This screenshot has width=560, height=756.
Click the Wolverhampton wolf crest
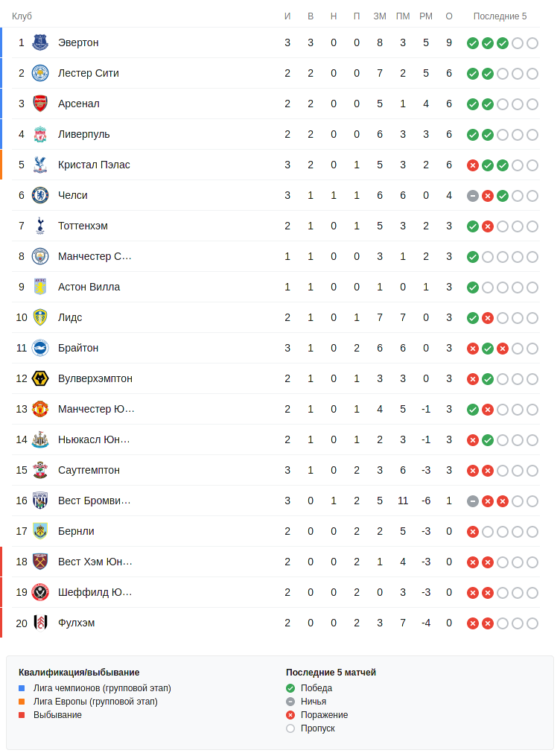[x=40, y=378]
